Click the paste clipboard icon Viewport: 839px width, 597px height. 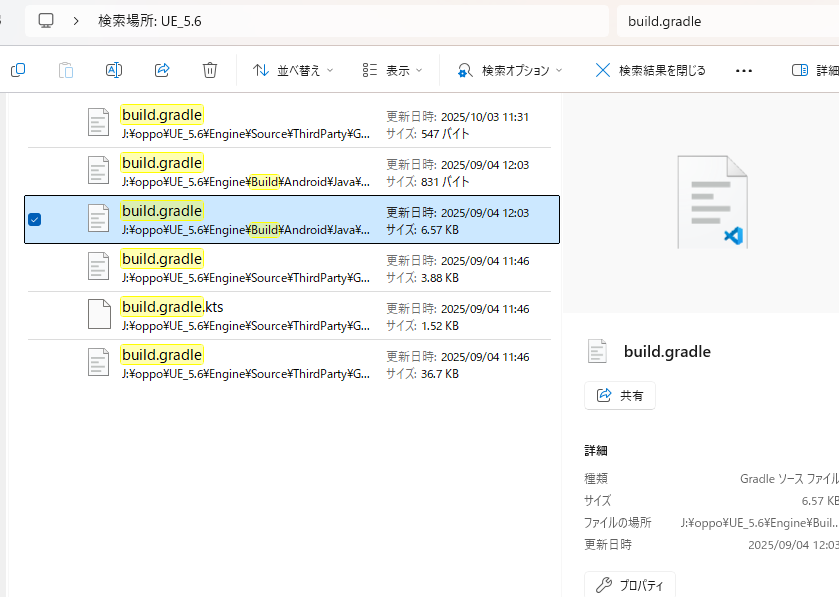tap(66, 70)
